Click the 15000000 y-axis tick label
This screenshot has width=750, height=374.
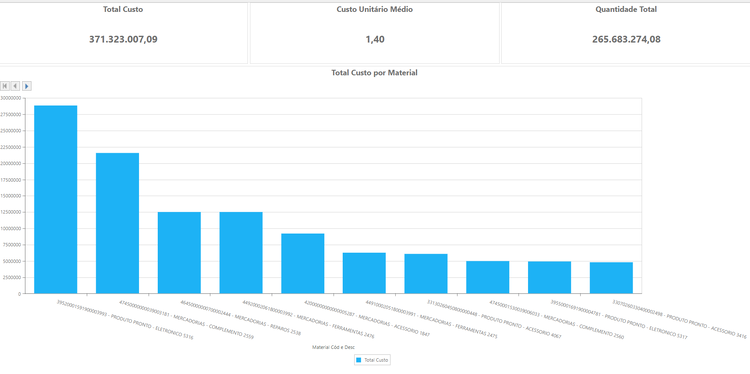click(x=10, y=196)
